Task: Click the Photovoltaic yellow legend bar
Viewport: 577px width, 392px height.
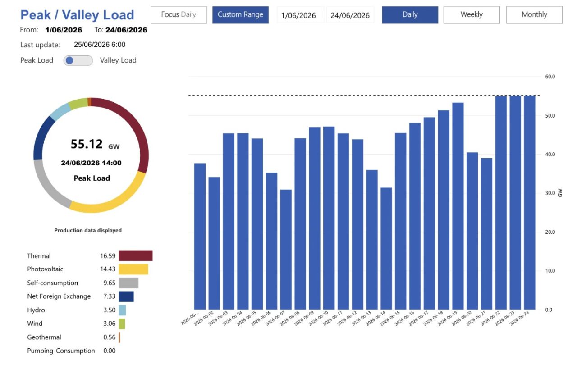Action: point(133,269)
